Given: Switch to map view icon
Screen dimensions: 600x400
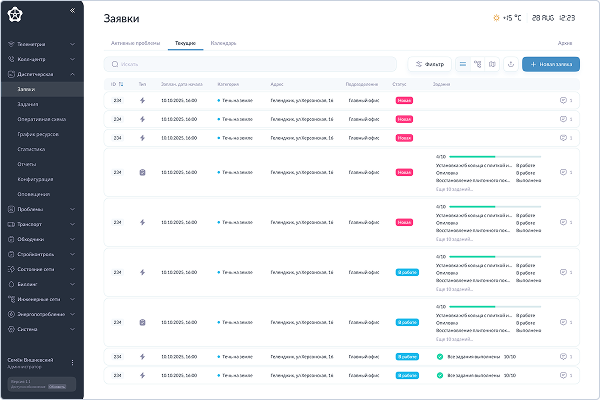Looking at the screenshot, I should tap(492, 64).
